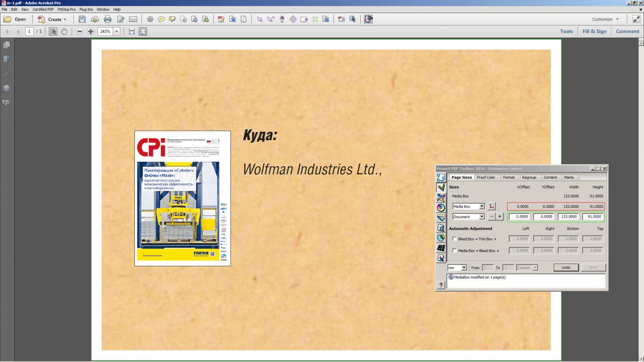644x362 pixels.
Task: Open Prinect black grid imposition icon
Action: pos(441,248)
